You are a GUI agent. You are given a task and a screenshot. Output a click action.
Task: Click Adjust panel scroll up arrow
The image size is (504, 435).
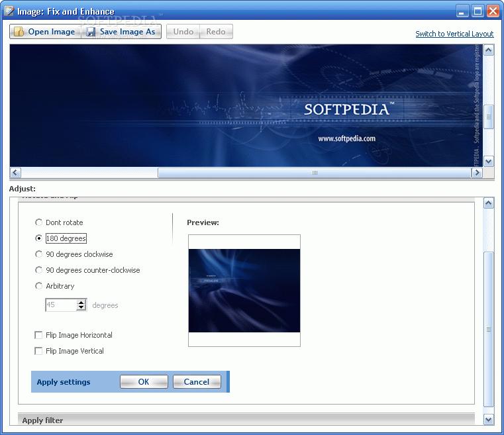tap(489, 203)
